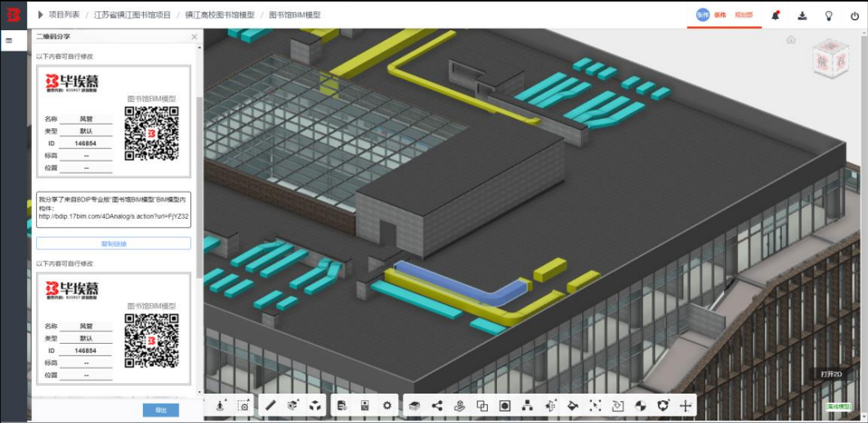
Task: Select the paint bucket fill tool
Action: [572, 405]
